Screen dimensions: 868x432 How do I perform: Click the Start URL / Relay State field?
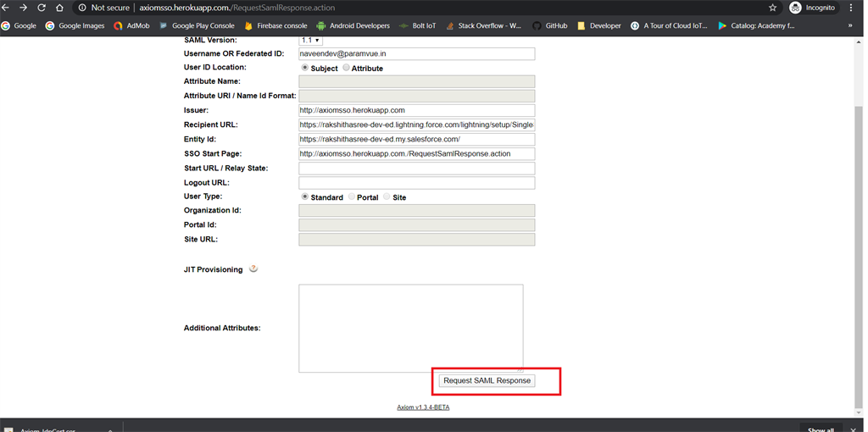tap(417, 169)
